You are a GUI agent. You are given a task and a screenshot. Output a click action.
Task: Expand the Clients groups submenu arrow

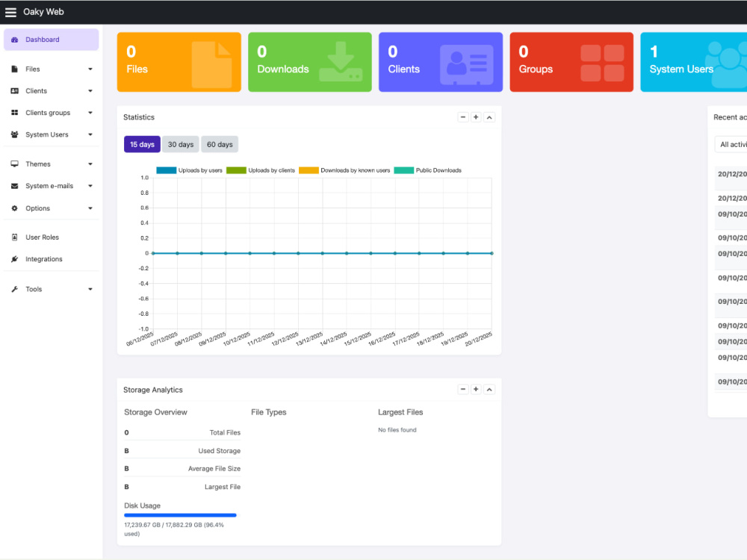[90, 113]
